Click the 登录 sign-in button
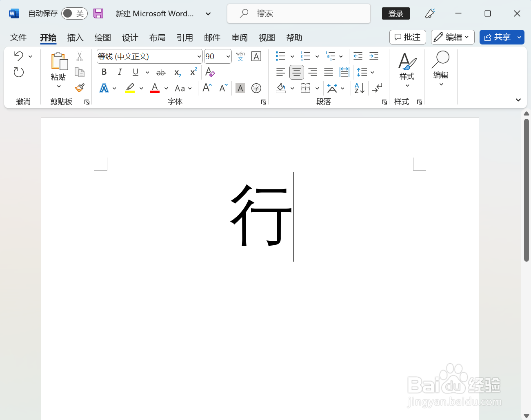Viewport: 531px width, 420px height. coord(395,13)
